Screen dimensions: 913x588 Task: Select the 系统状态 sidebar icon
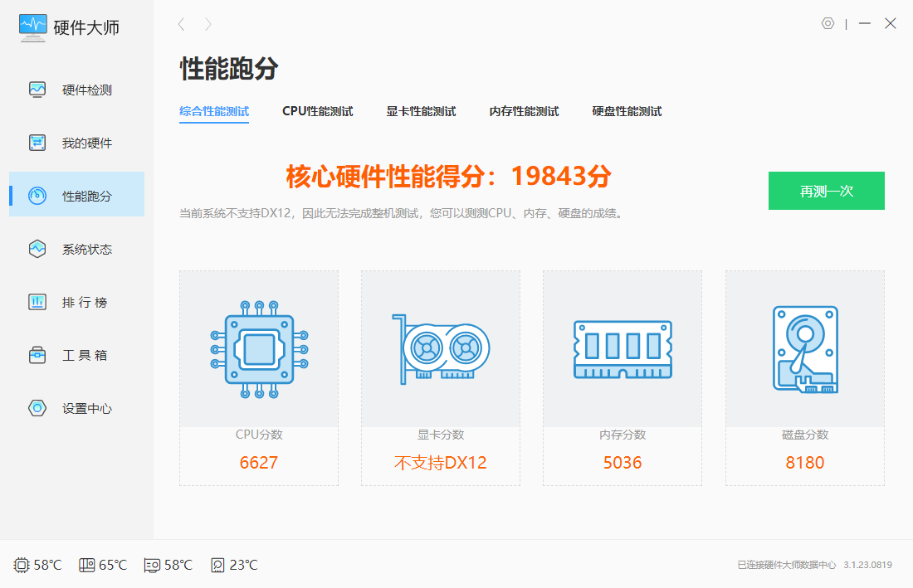coord(37,249)
